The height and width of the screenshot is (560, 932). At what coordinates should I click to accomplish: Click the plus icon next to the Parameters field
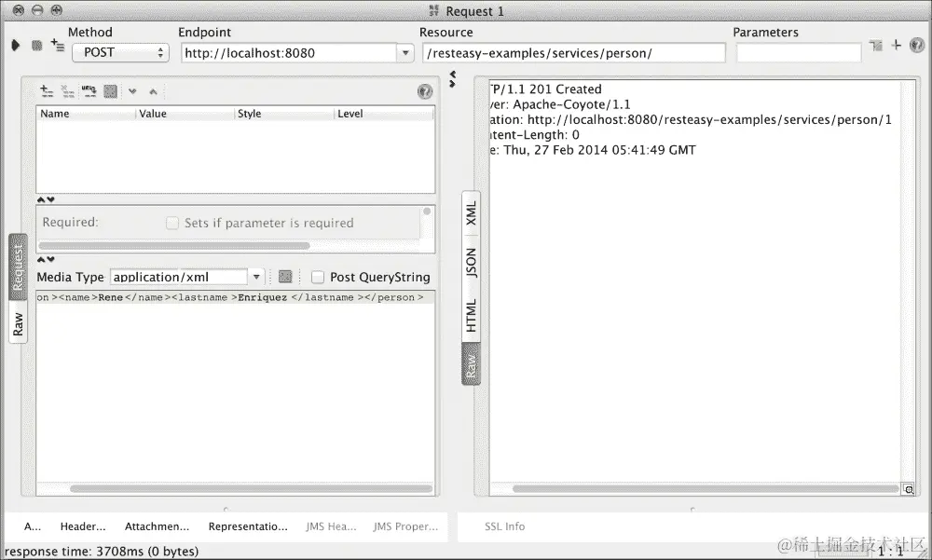pyautogui.click(x=896, y=45)
